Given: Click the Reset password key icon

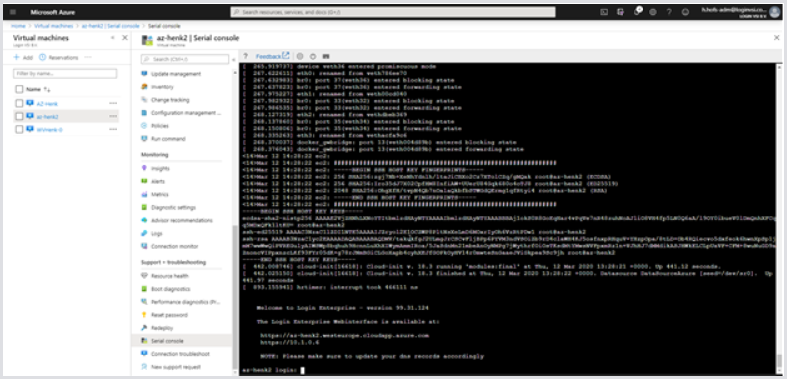Looking at the screenshot, I should click(144, 315).
